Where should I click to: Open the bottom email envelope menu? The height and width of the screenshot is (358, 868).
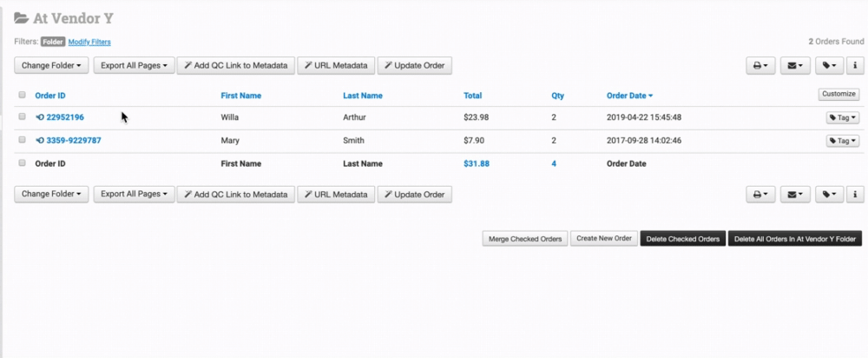(795, 195)
